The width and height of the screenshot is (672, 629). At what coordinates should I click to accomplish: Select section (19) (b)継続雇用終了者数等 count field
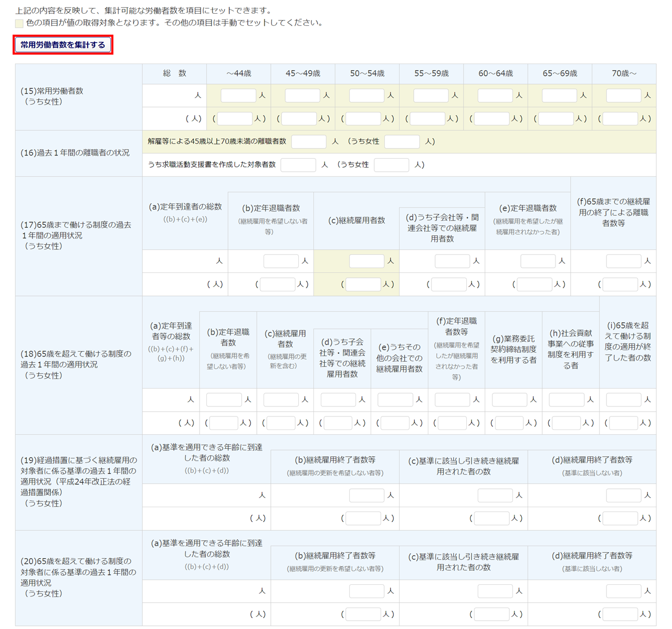click(x=366, y=495)
